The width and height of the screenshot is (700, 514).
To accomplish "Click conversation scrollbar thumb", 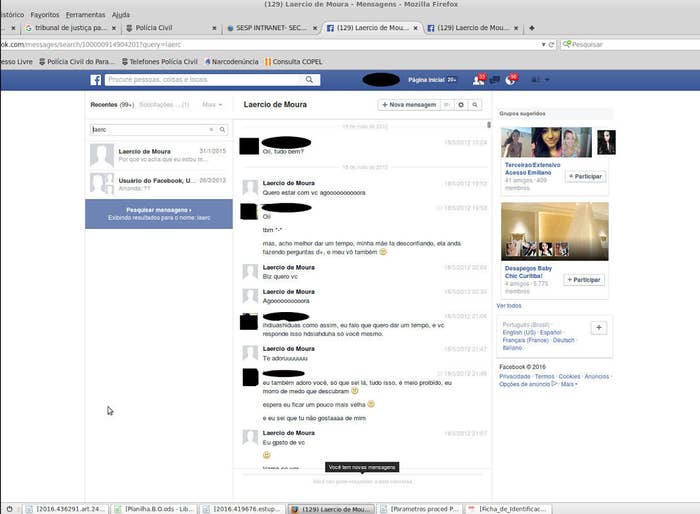I will click(488, 125).
